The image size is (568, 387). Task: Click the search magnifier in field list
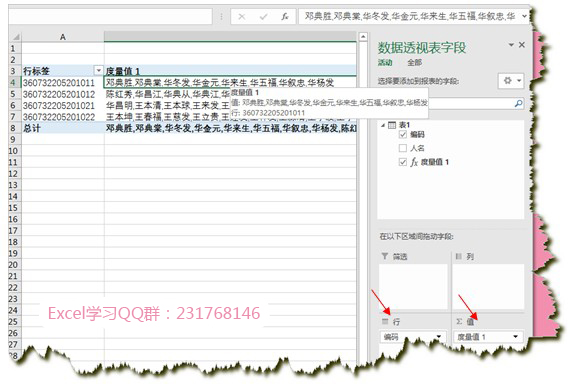pos(518,104)
